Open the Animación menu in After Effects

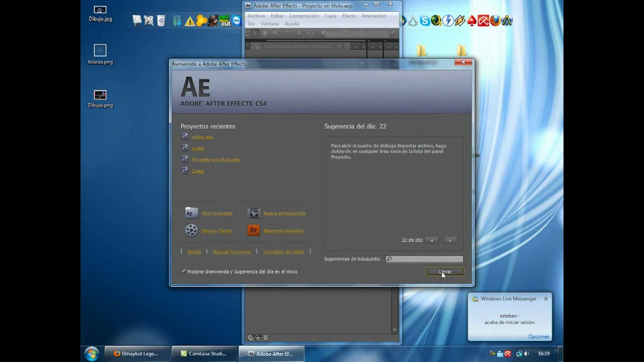tap(374, 16)
